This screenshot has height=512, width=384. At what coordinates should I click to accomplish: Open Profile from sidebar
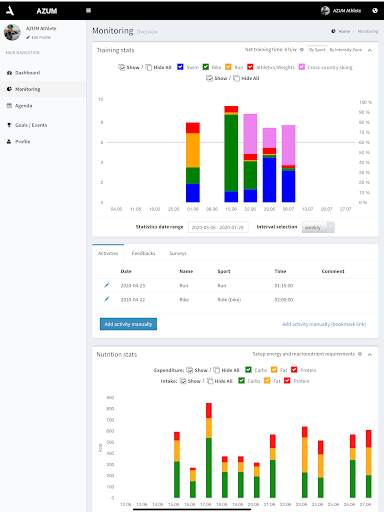pyautogui.click(x=23, y=142)
